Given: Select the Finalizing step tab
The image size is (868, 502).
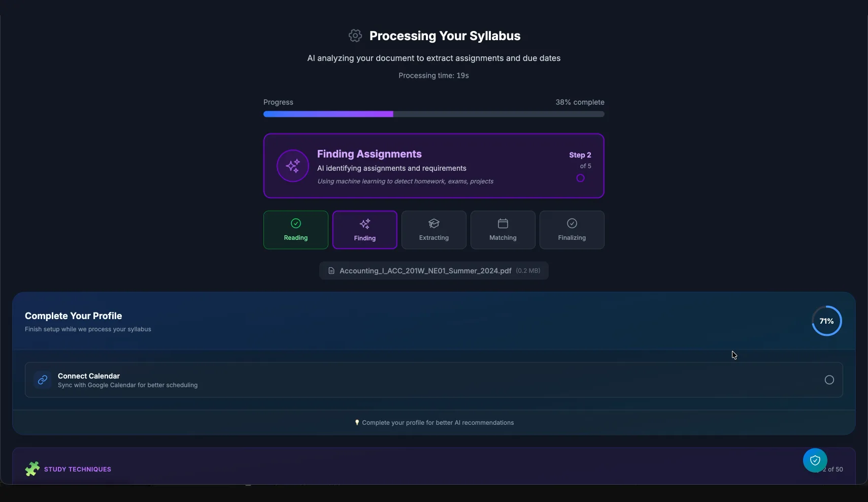Looking at the screenshot, I should click(x=572, y=230).
